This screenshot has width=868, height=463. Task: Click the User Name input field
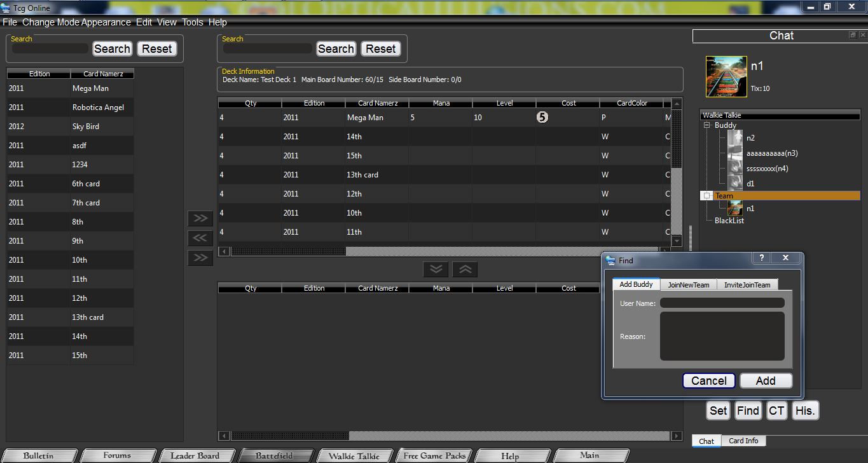click(722, 303)
